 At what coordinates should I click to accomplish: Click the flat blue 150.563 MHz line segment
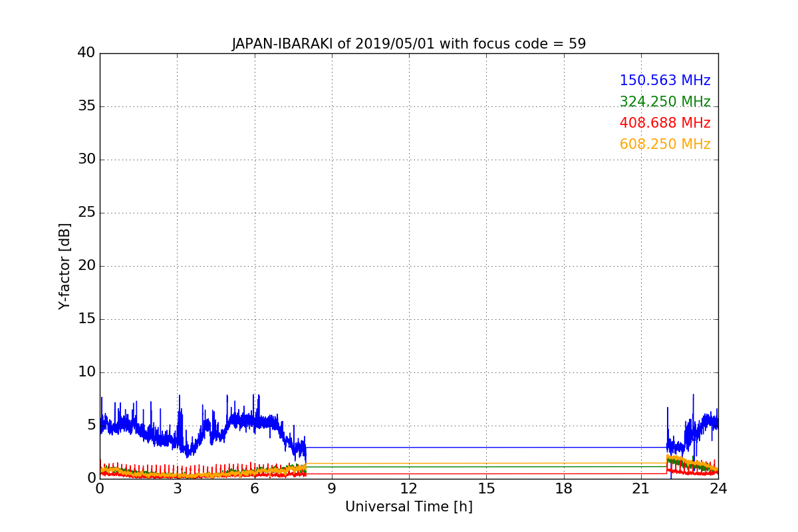(x=486, y=448)
